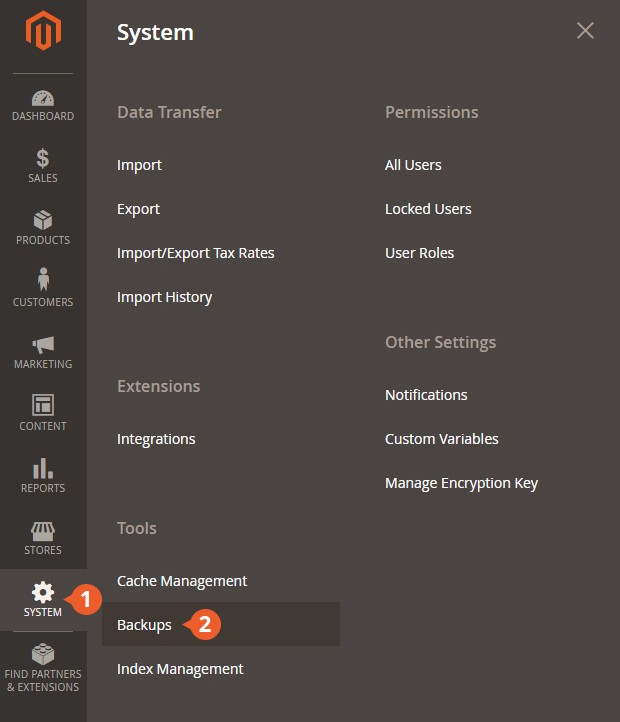The image size is (620, 722).
Task: Open Integrations under Extensions
Action: [156, 439]
